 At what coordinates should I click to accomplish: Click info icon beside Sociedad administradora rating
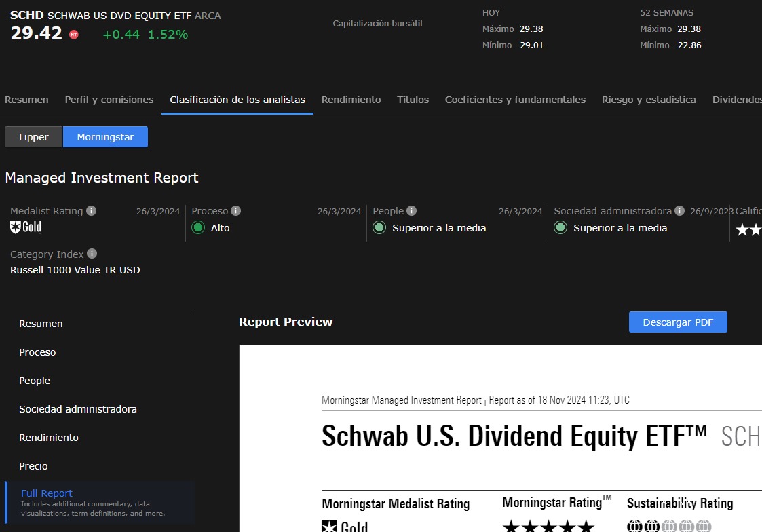click(x=679, y=211)
